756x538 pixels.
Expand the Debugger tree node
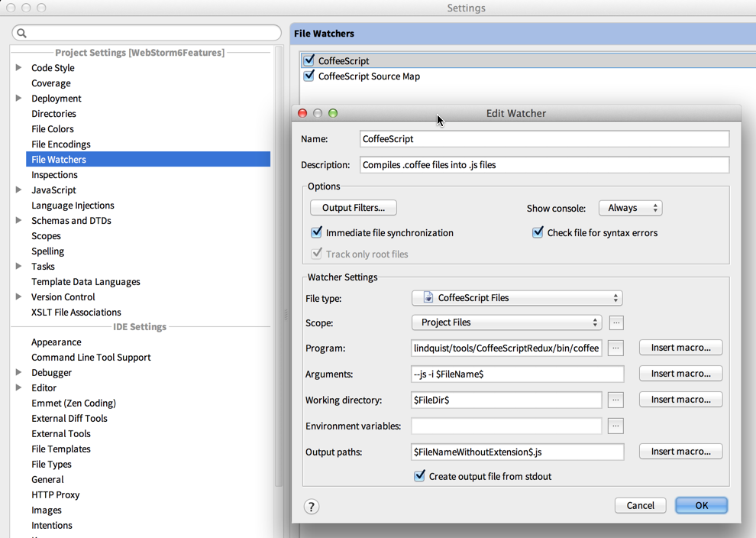(19, 372)
